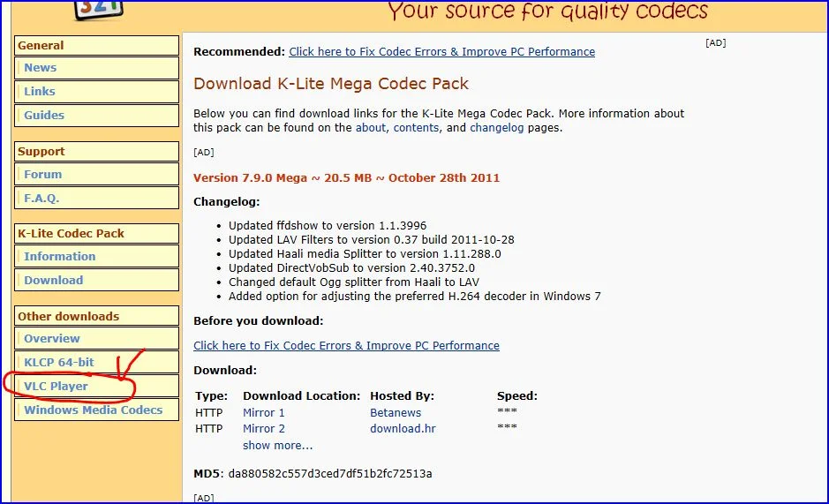The width and height of the screenshot is (829, 504).
Task: Download from Mirror 2
Action: pyautogui.click(x=264, y=428)
